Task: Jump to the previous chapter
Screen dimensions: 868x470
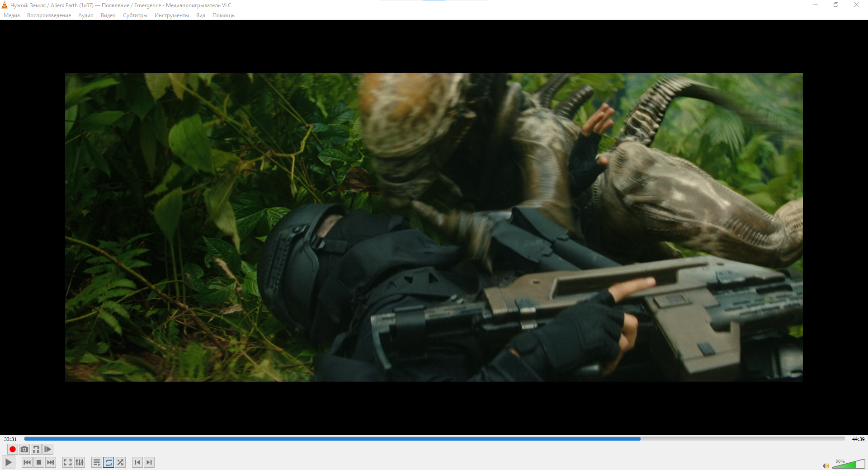Action: click(x=137, y=462)
